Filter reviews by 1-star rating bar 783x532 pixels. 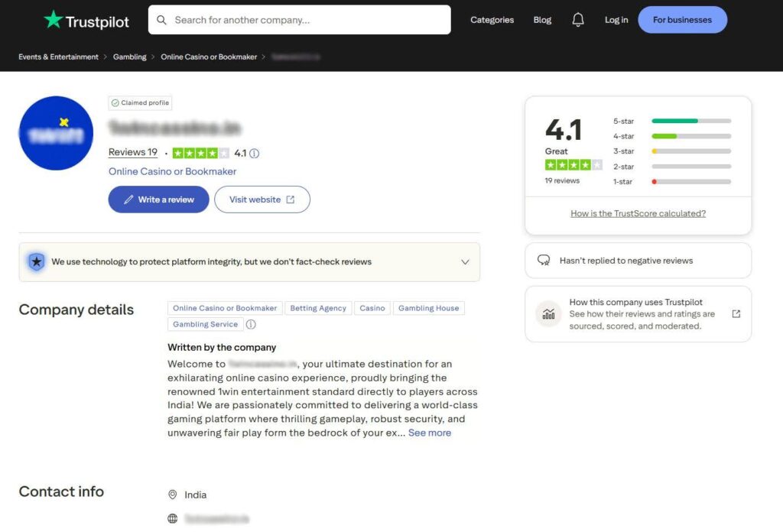[691, 182]
